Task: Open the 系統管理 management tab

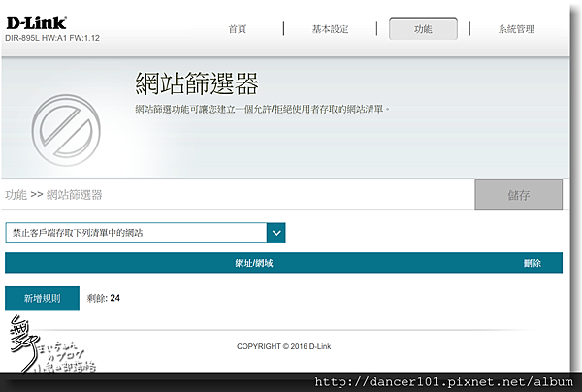Action: tap(516, 29)
